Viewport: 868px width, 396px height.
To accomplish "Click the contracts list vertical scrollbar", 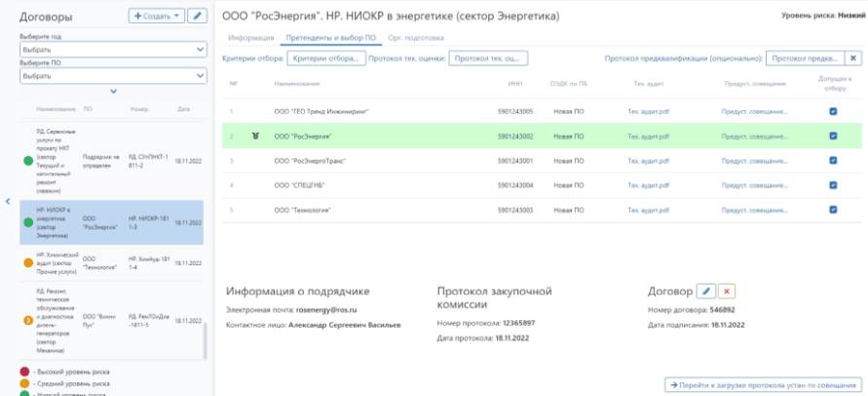I will click(x=205, y=341).
